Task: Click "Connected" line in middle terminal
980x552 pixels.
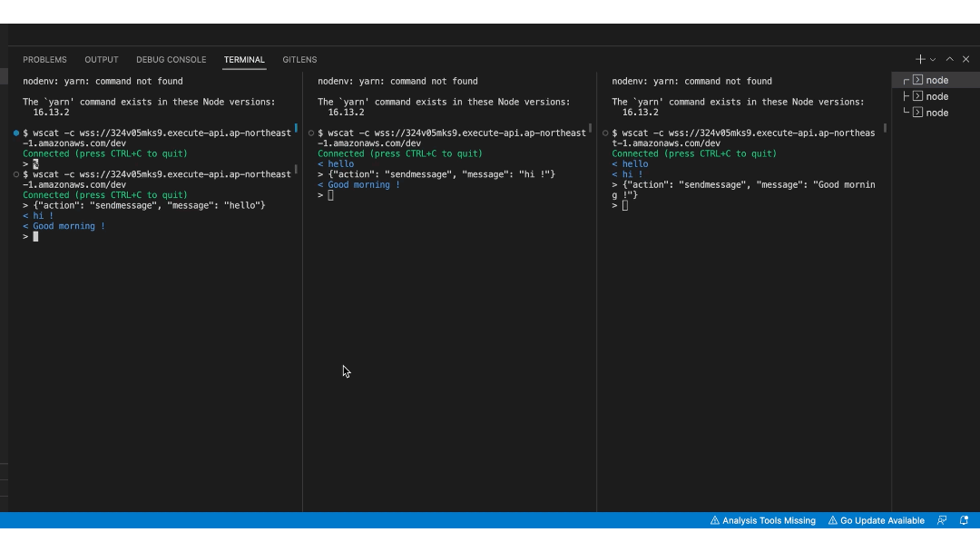Action: 400,153
